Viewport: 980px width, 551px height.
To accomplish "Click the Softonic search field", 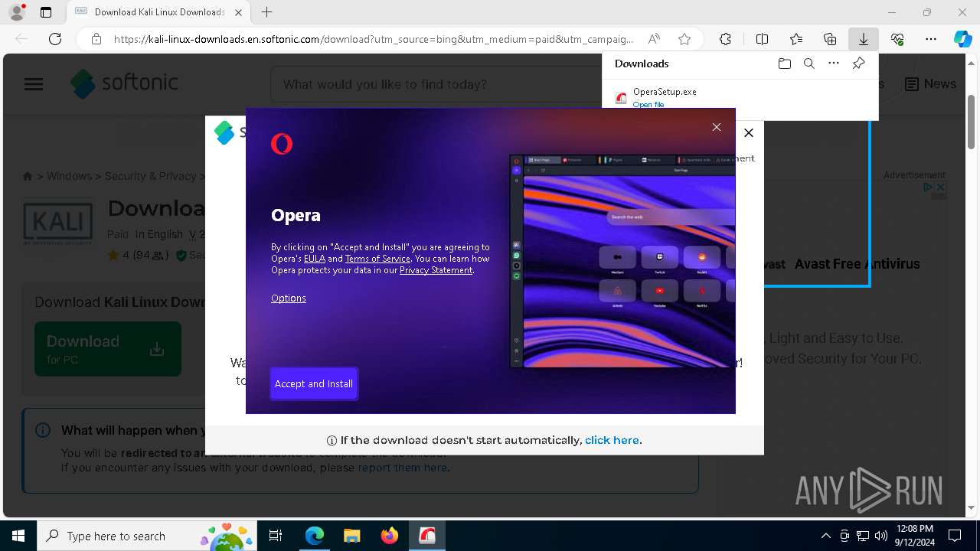I will coord(436,84).
